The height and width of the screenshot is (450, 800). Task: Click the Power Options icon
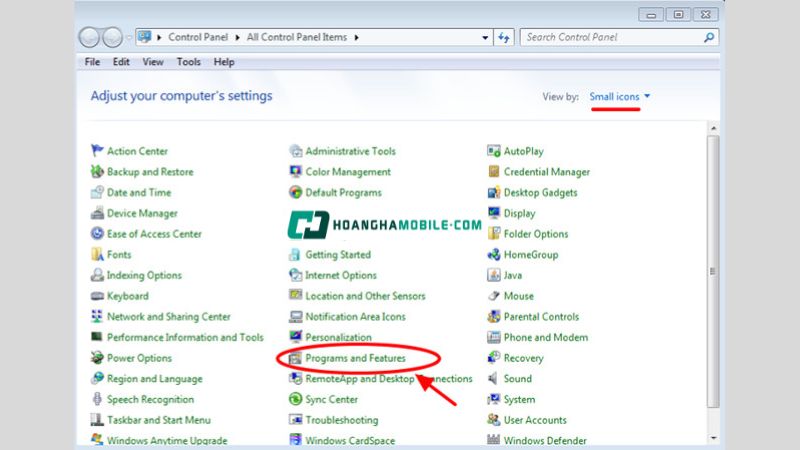[x=97, y=358]
